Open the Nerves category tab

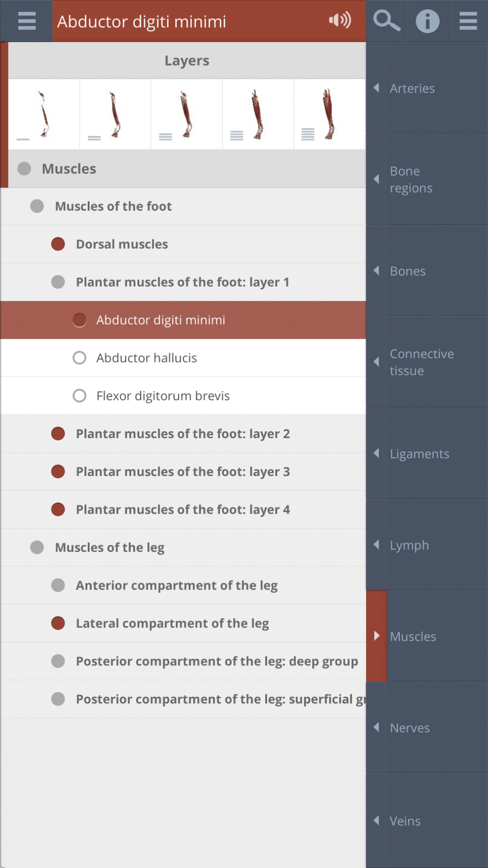(x=427, y=727)
